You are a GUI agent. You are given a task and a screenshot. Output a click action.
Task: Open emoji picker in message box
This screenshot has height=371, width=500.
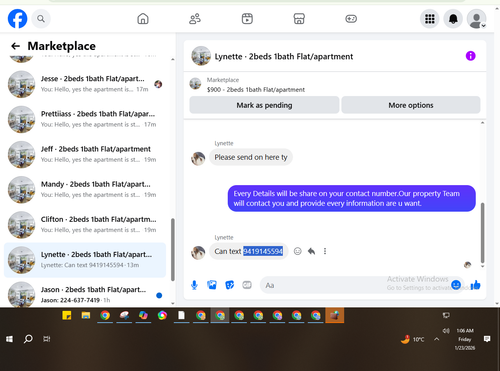(x=456, y=285)
